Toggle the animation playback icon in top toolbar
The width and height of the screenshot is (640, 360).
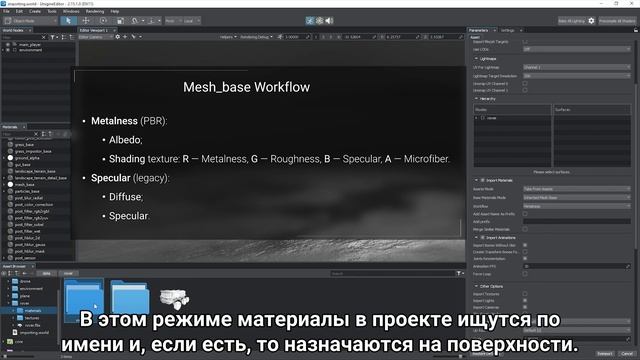click(310, 20)
